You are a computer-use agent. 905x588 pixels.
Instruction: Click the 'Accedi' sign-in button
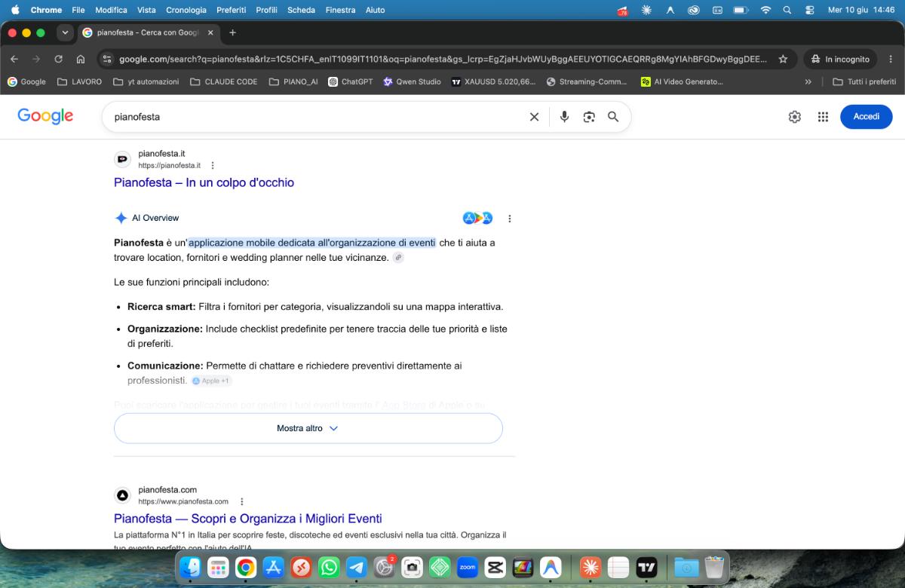coord(866,116)
